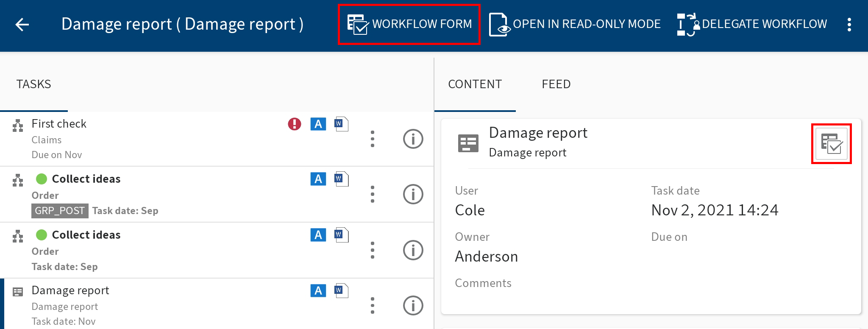Click form icon beside Damage report task row

[18, 292]
